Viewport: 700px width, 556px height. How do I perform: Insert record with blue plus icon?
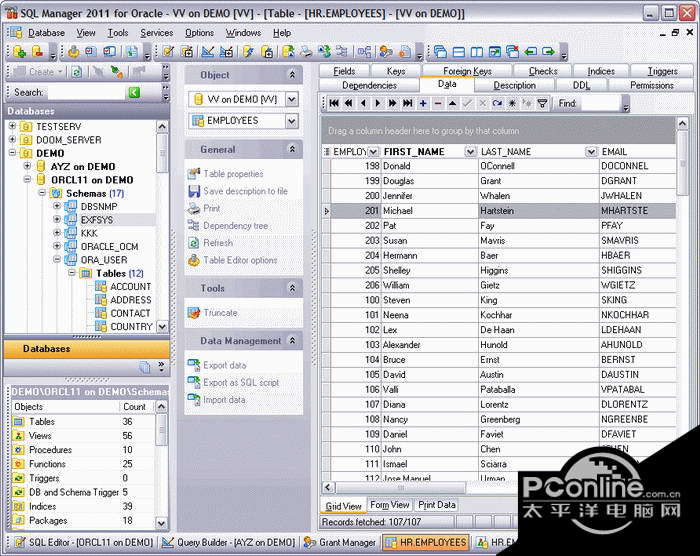(x=423, y=104)
